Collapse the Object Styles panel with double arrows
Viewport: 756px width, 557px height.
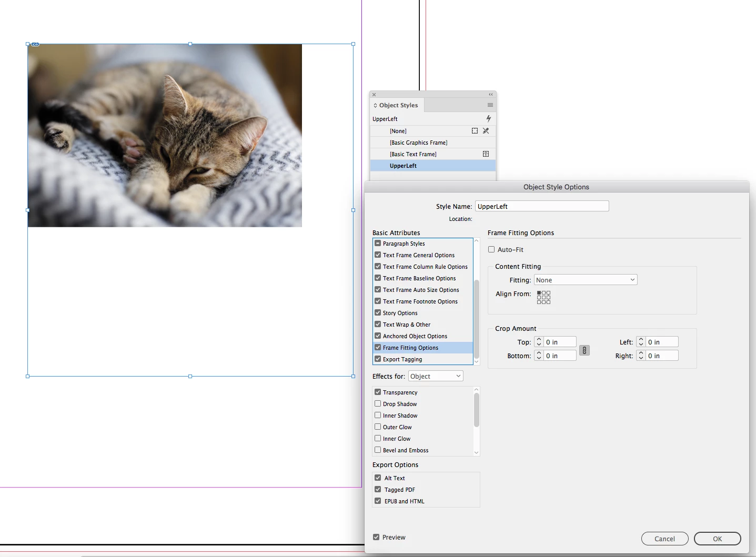tap(491, 95)
